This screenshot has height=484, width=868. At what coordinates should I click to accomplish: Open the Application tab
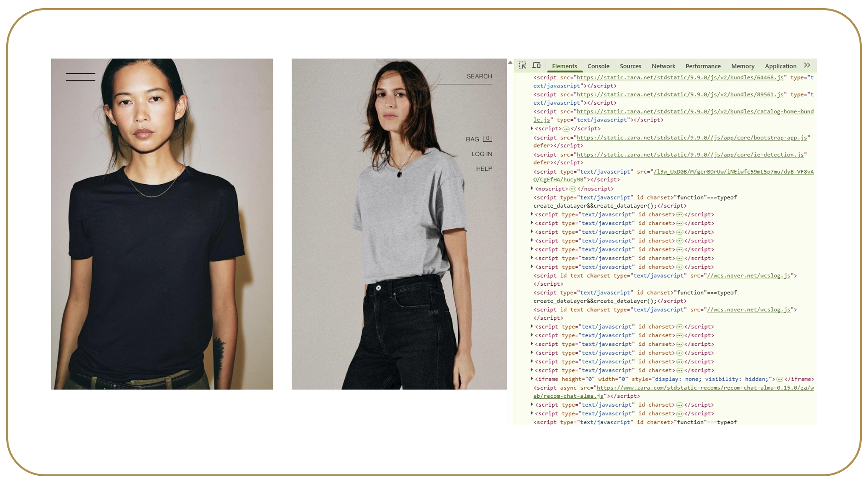click(x=780, y=66)
